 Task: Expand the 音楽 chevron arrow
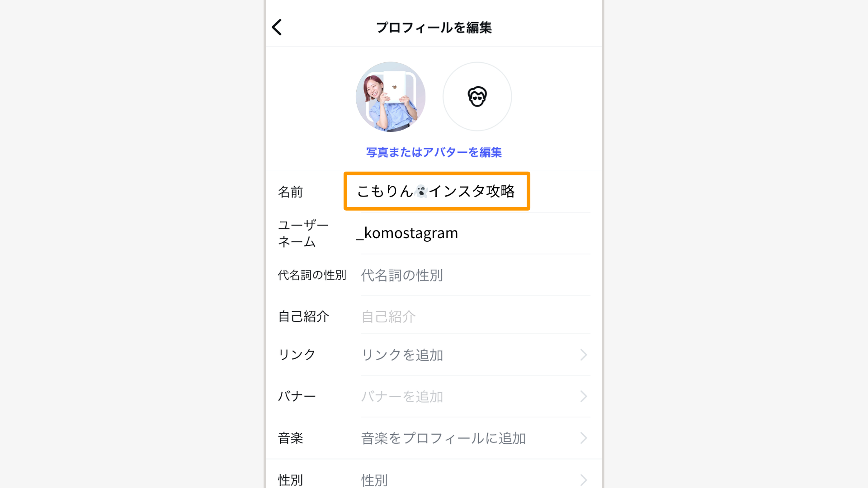pos(584,438)
